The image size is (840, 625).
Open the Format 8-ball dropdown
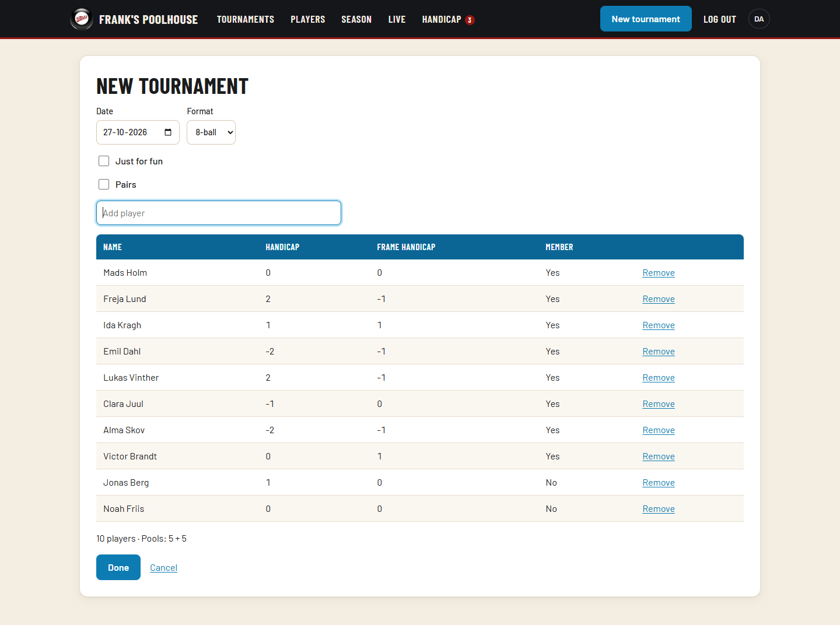(211, 132)
